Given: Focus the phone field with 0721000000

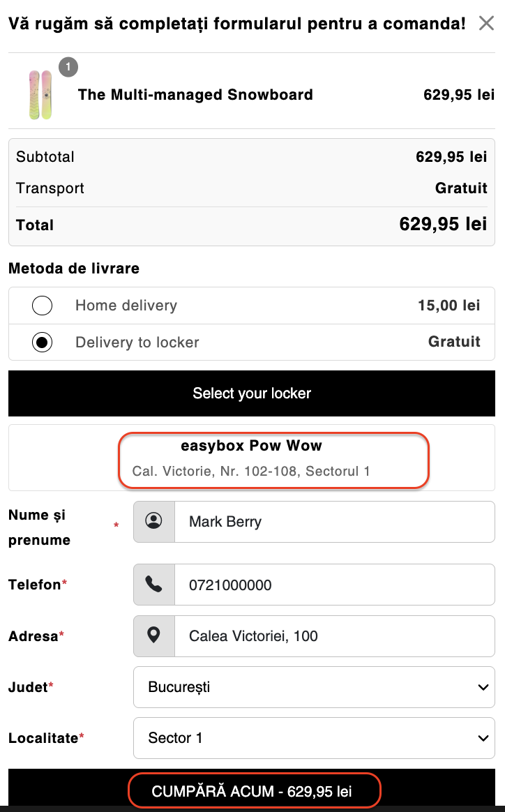Looking at the screenshot, I should point(335,585).
